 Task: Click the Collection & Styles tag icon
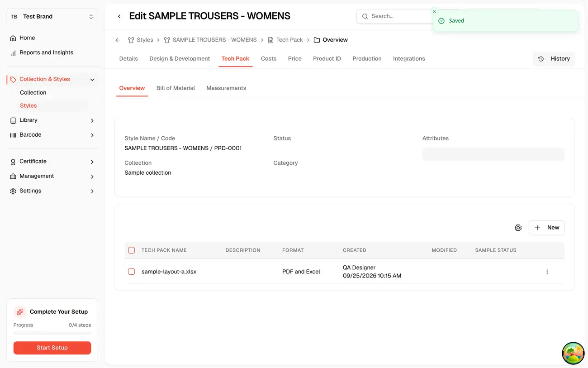click(x=13, y=79)
